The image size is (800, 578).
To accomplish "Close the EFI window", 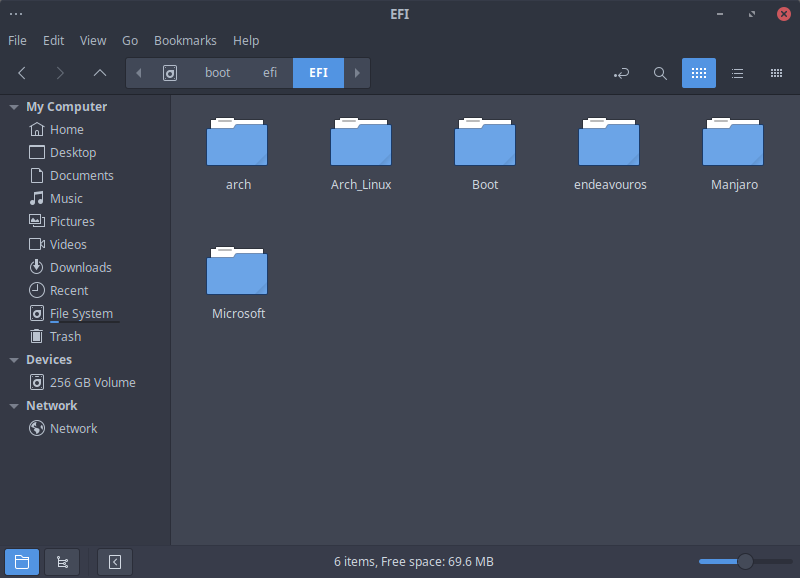I will 784,14.
